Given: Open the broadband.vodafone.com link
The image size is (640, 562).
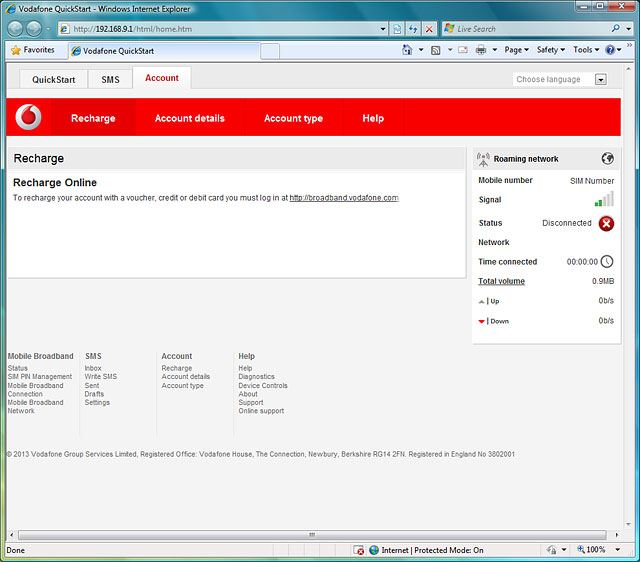Looking at the screenshot, I should [x=343, y=198].
